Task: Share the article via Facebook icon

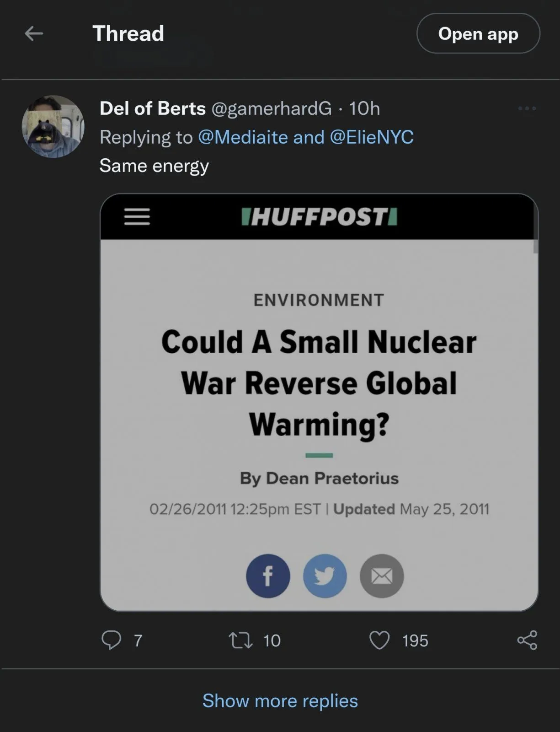Action: [268, 576]
